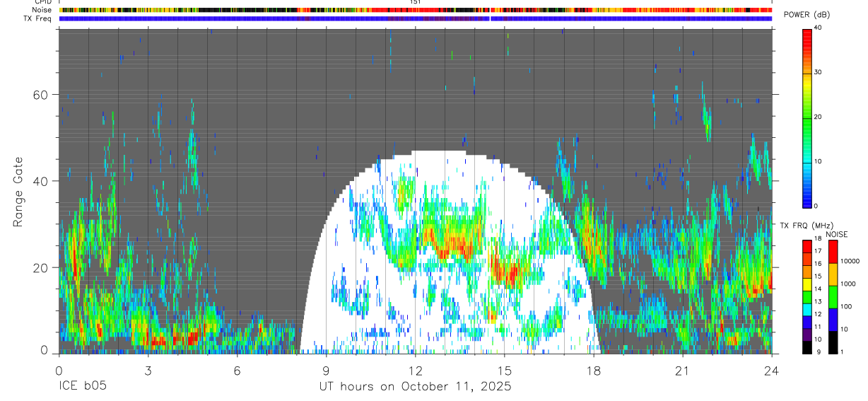This screenshot has width=868, height=401.
Task: Click the 9 tick label on UT hours axis
Action: point(326,371)
